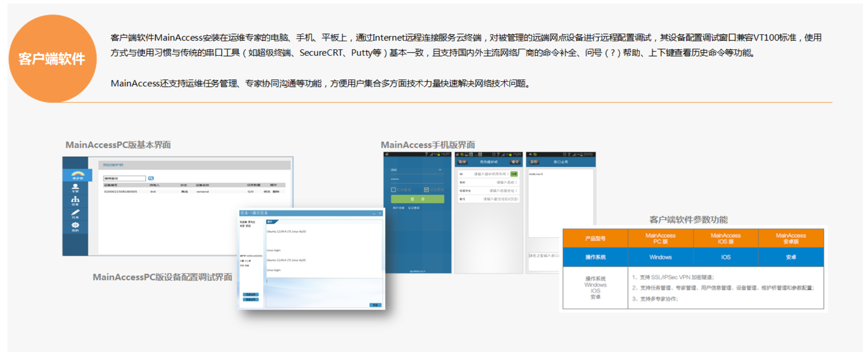Select device number 0200021508180005 cell
Image resolution: width=868 pixels, height=360 pixels.
pos(120,192)
